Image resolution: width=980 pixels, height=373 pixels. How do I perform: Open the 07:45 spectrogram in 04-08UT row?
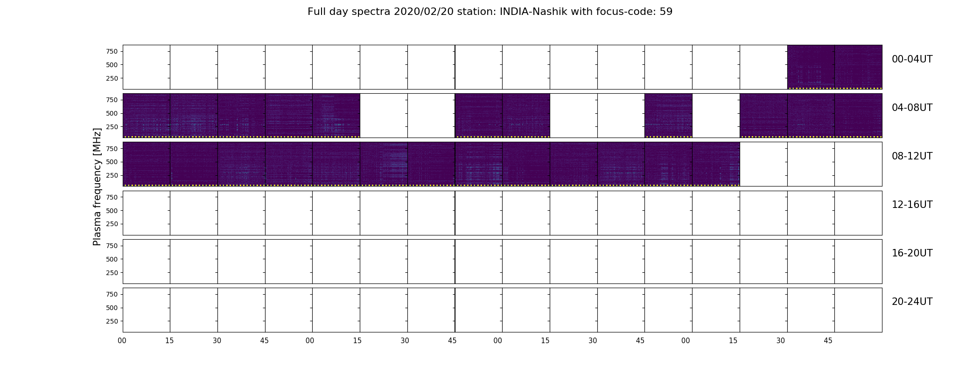(x=858, y=116)
